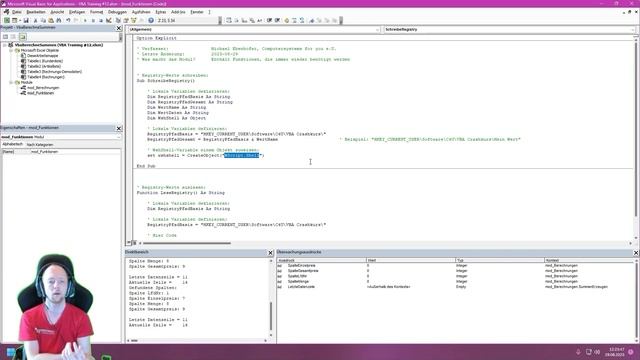The width and height of the screenshot is (640, 360).
Task: Collapse the Module folder
Action: click(x=11, y=82)
